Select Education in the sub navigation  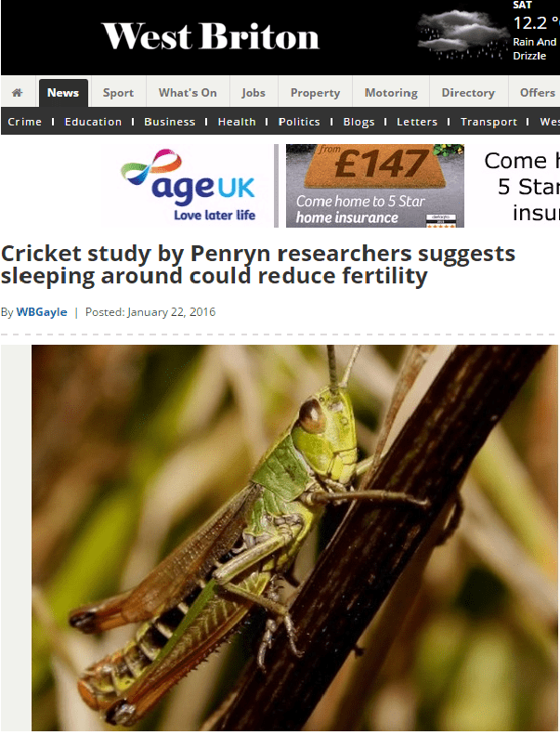click(x=93, y=122)
